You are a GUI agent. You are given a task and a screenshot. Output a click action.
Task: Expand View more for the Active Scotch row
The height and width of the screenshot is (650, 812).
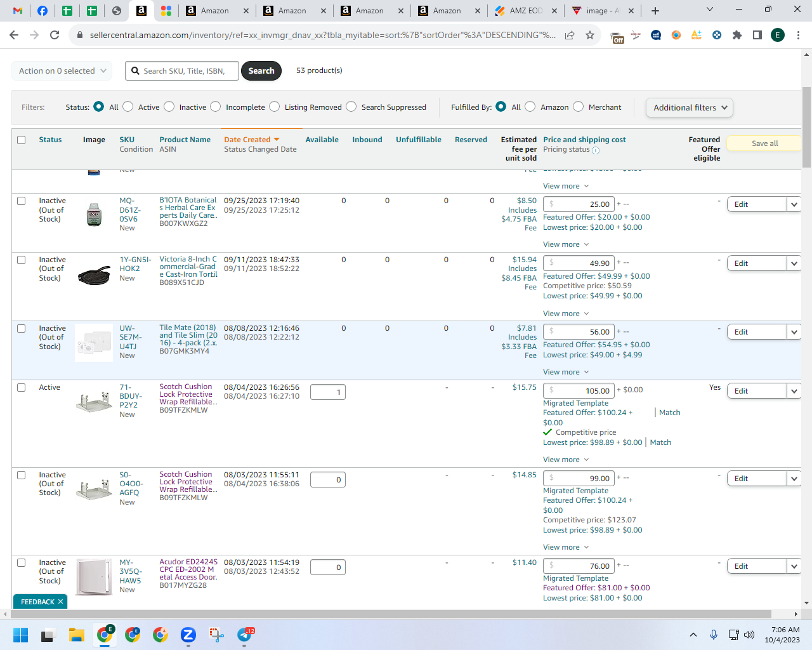(x=566, y=460)
